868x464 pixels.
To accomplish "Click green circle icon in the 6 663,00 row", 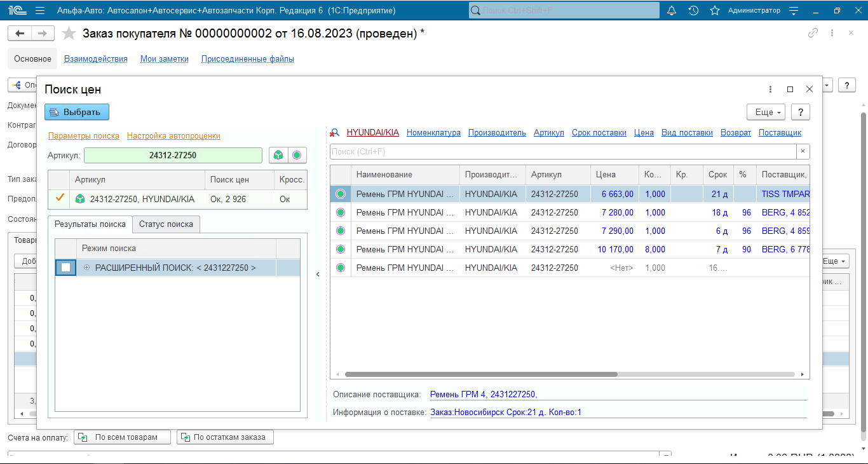I will [341, 194].
